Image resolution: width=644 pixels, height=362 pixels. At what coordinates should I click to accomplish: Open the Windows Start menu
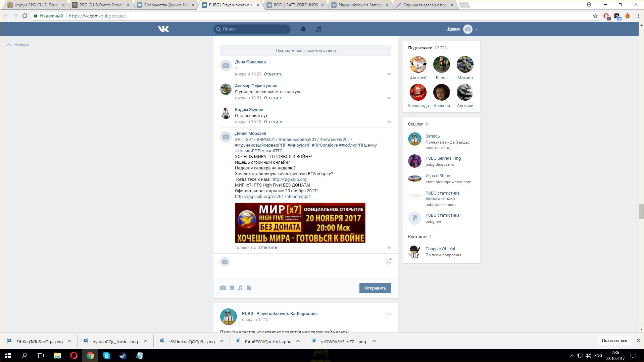pyautogui.click(x=8, y=356)
